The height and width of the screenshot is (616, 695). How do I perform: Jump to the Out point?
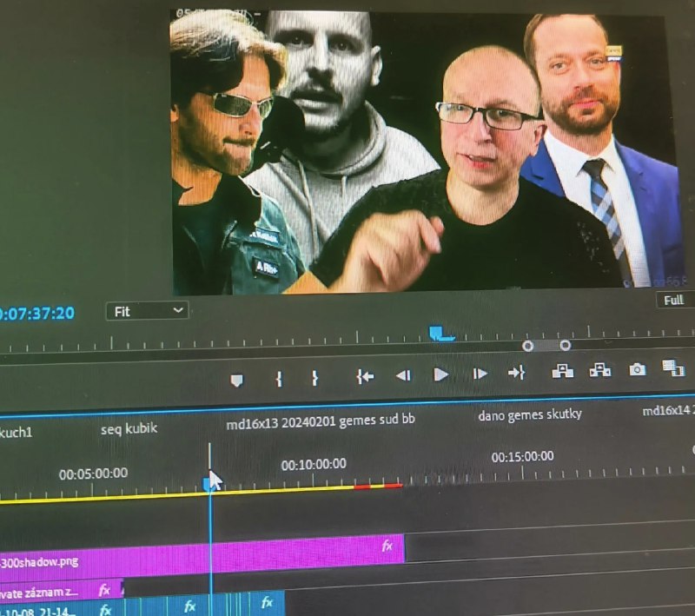[x=517, y=373]
